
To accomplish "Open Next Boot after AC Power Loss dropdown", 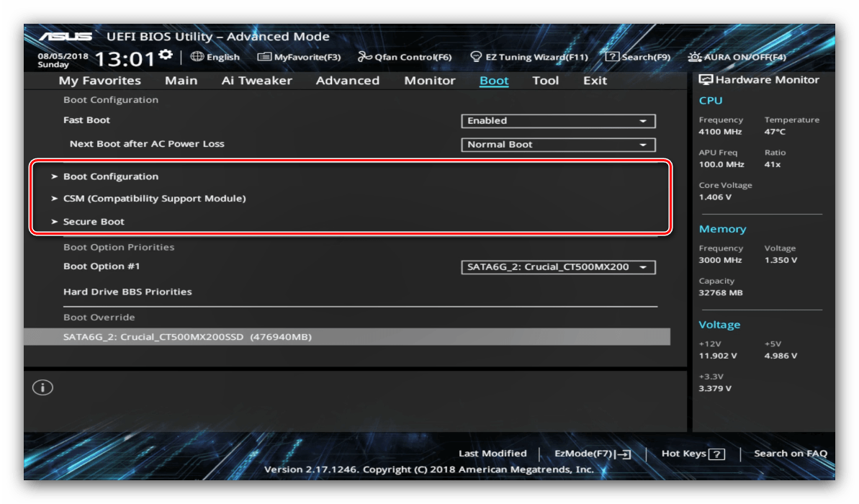I will [558, 145].
